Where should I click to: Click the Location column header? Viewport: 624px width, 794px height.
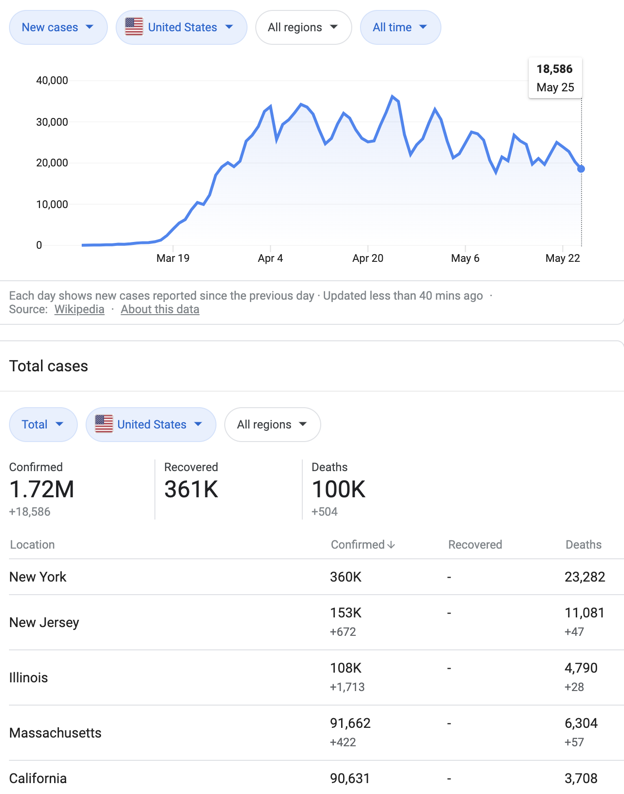[32, 545]
